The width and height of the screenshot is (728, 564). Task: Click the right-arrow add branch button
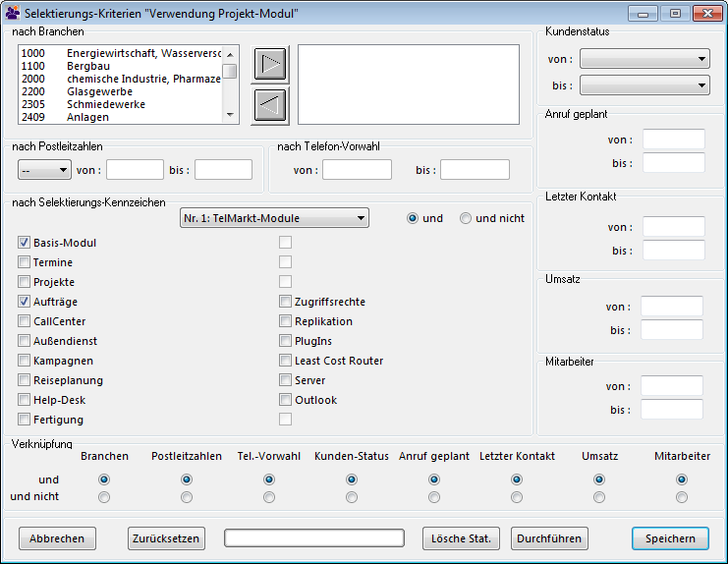pyautogui.click(x=271, y=65)
